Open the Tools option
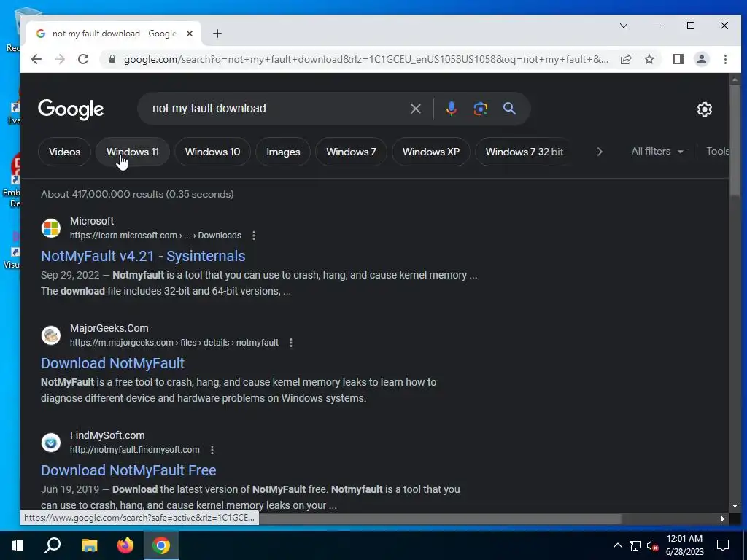747x560 pixels. pyautogui.click(x=718, y=152)
